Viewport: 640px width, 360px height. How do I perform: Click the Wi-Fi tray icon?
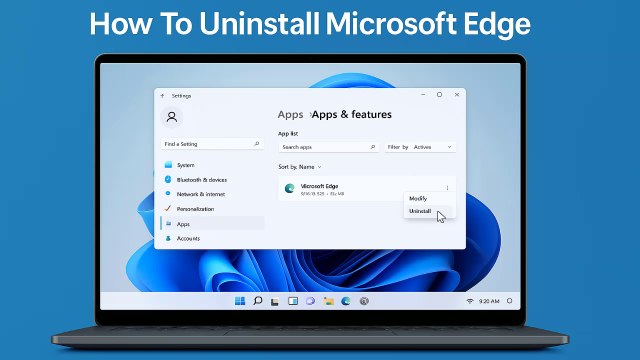469,301
